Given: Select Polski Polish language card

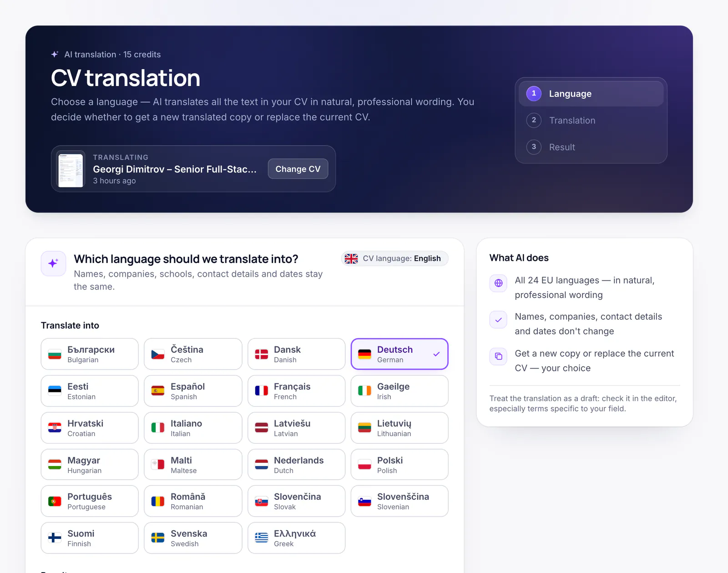Looking at the screenshot, I should [x=399, y=465].
